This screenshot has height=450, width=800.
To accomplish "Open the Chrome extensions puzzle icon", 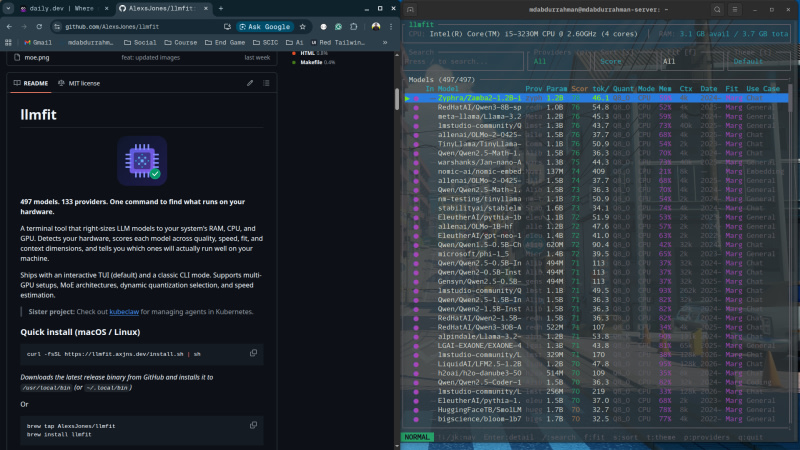I will pos(355,26).
